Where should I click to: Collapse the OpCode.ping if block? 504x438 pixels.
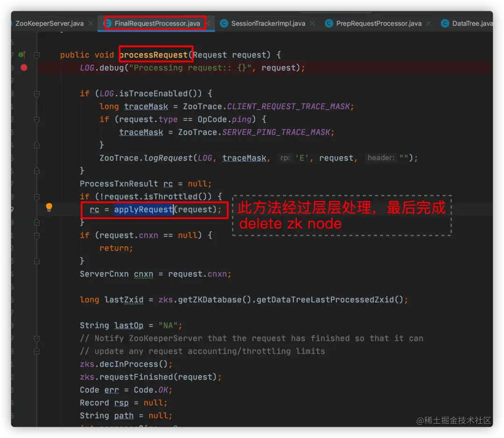point(37,119)
